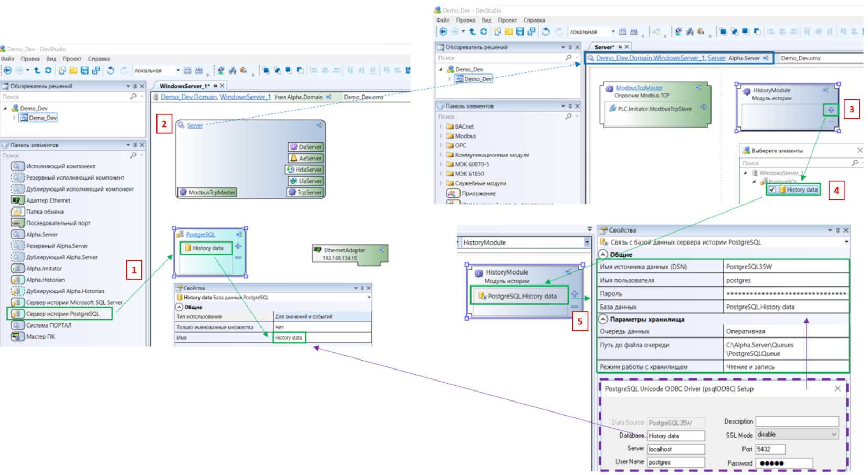Image resolution: width=868 pixels, height=475 pixels.
Task: Pin the Обозреватель решений panel in left window
Action: coord(135,86)
